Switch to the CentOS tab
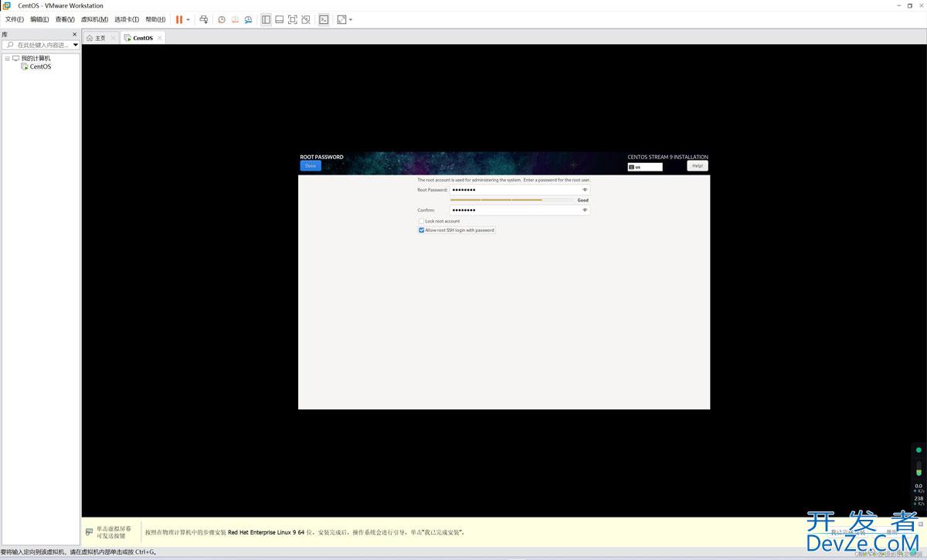The image size is (927, 560). coord(143,38)
